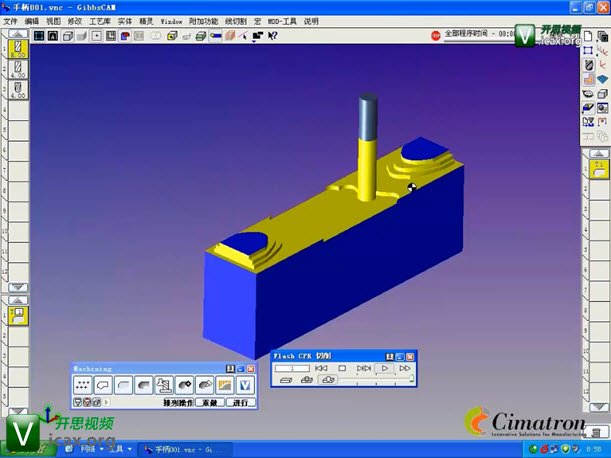Stop the Flash CPR simulation
The width and height of the screenshot is (611, 458).
(x=342, y=368)
